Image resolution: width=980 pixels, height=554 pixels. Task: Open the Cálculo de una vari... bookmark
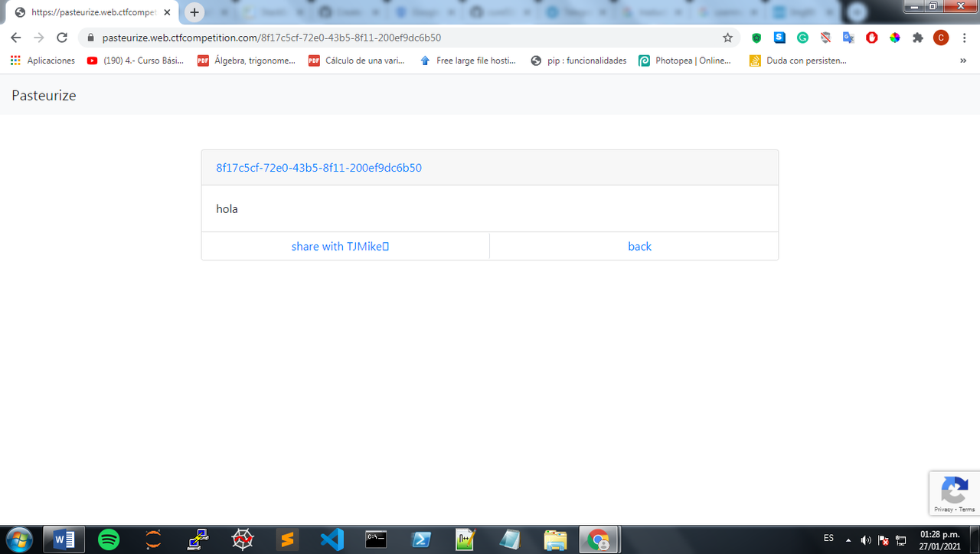(356, 61)
